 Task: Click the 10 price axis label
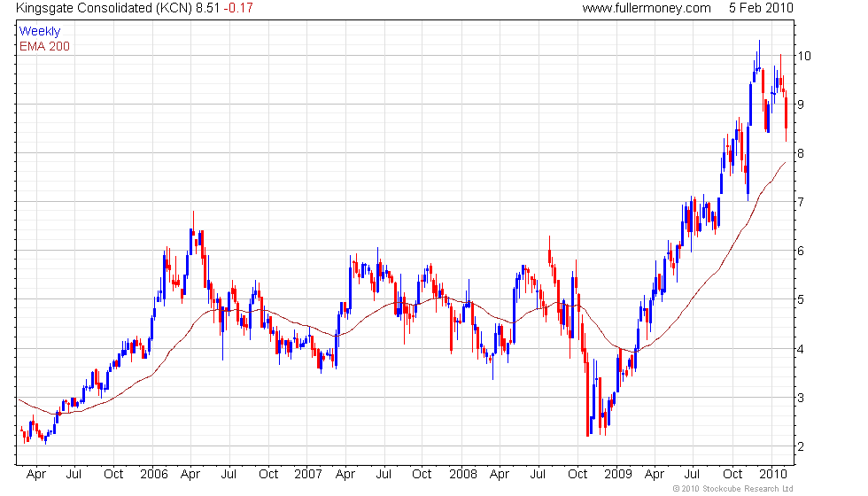coord(804,56)
